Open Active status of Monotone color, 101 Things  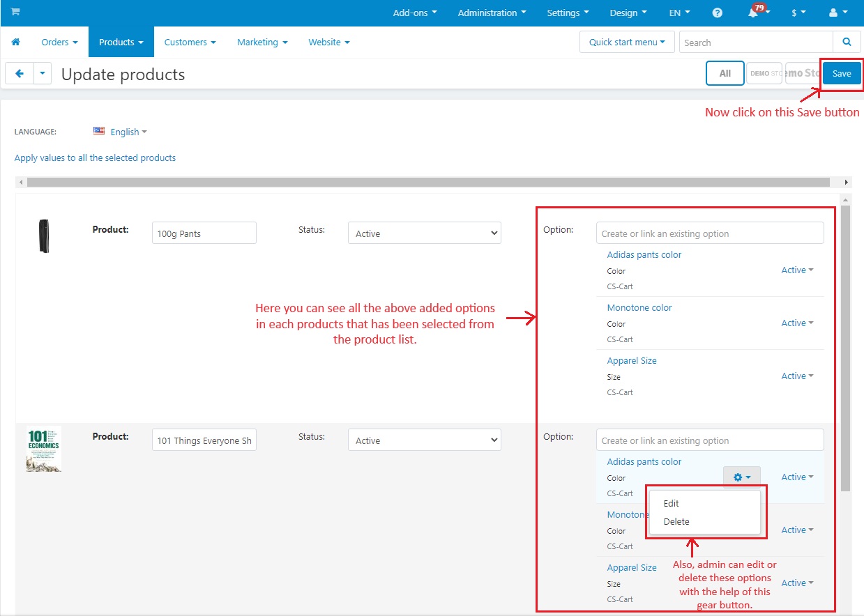click(x=798, y=530)
